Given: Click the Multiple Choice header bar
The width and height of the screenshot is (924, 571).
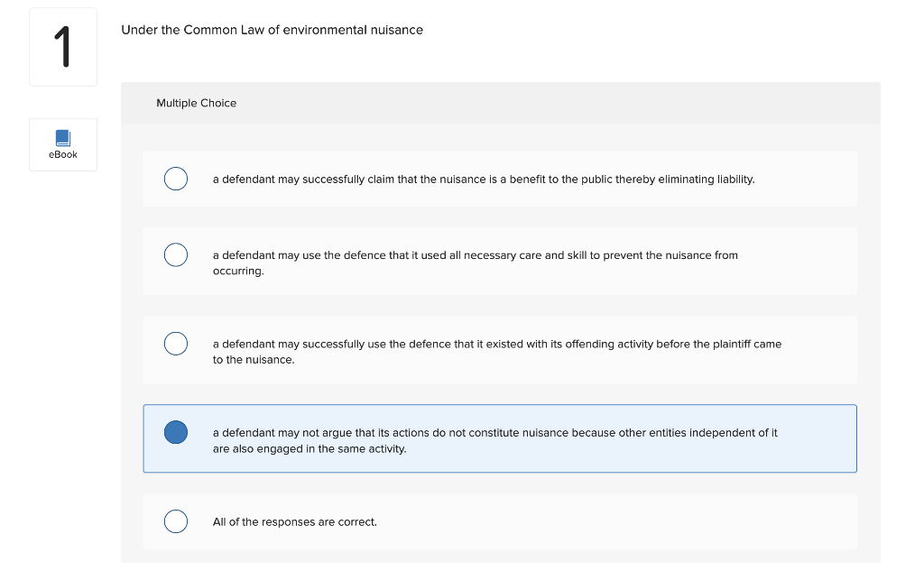Looking at the screenshot, I should pyautogui.click(x=500, y=103).
